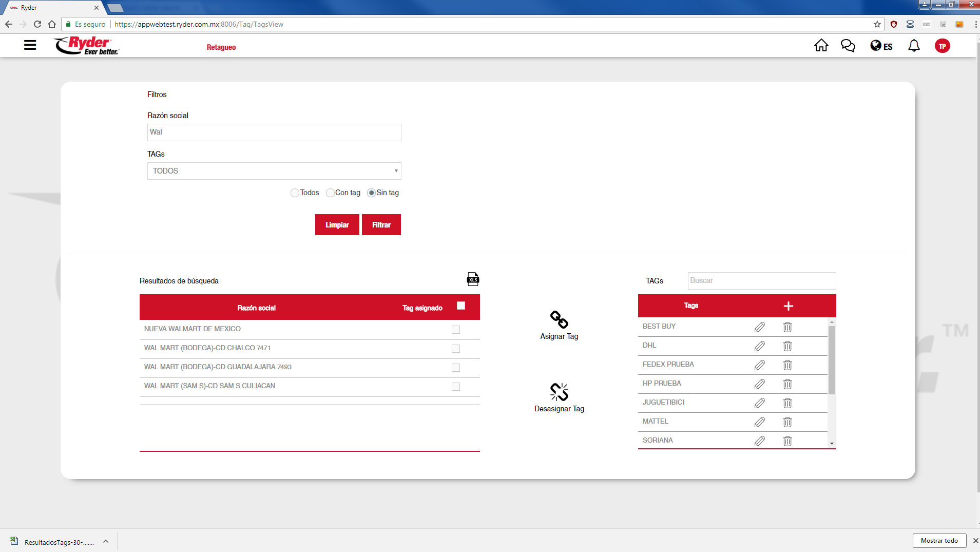The image size is (980, 552).
Task: Export results to XLS file
Action: (x=473, y=279)
